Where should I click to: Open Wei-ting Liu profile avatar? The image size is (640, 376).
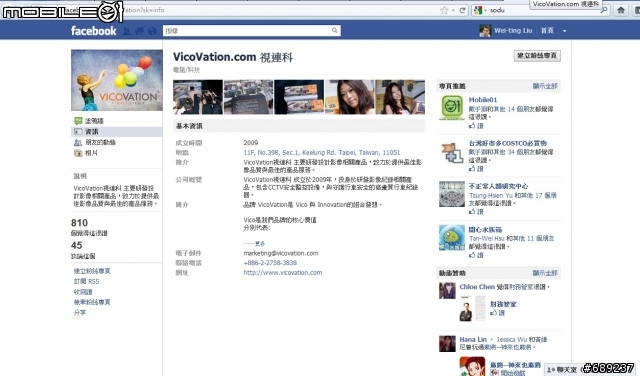pos(485,31)
